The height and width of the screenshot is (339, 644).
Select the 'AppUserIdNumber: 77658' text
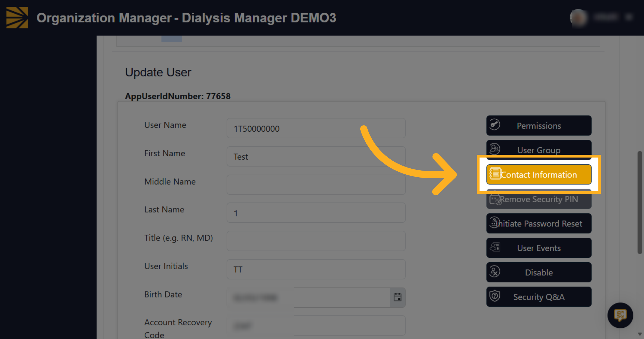click(x=178, y=96)
